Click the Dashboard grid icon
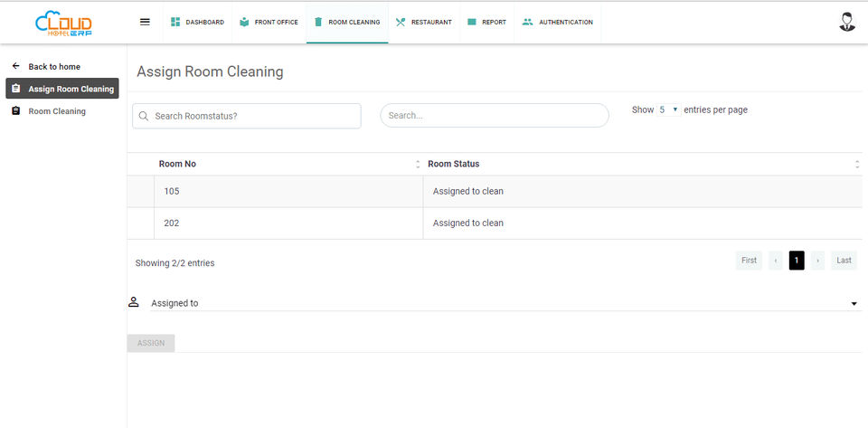868x428 pixels. [x=175, y=22]
